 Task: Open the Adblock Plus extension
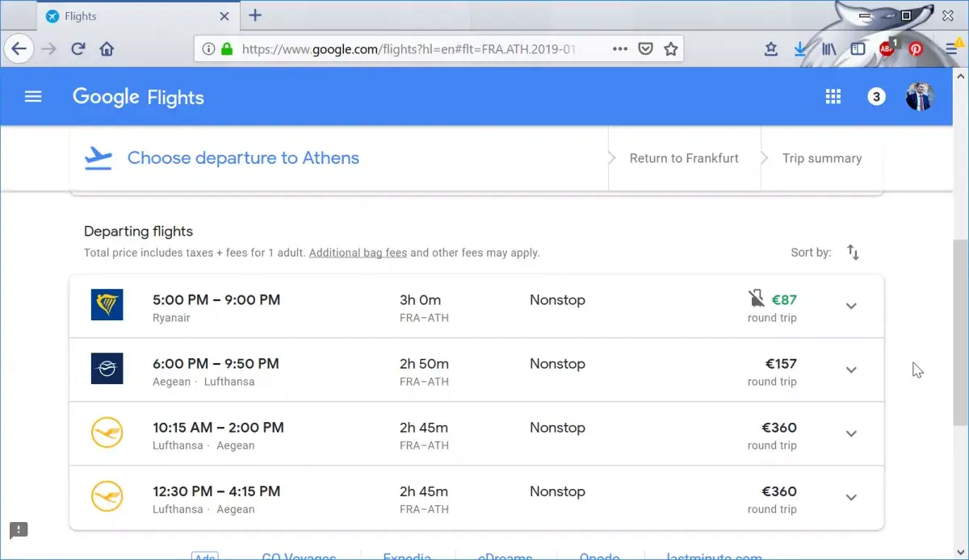coord(887,48)
